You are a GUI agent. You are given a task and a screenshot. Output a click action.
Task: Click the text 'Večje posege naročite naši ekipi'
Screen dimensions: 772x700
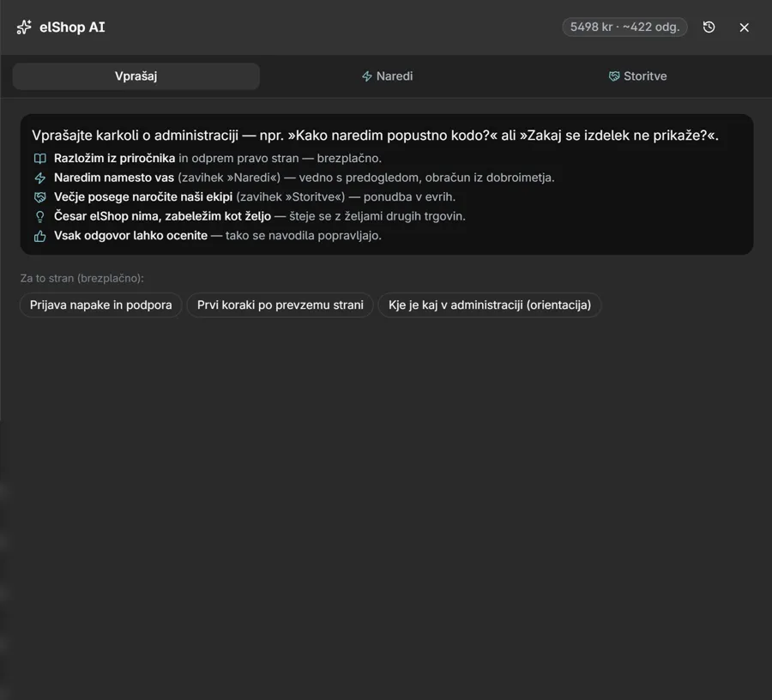coord(143,197)
